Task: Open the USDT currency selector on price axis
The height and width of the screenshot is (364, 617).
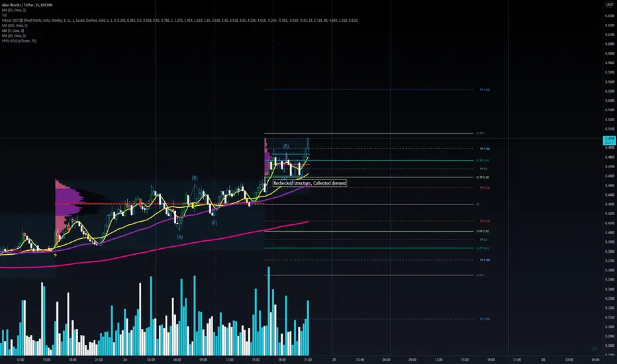Action: tap(610, 5)
